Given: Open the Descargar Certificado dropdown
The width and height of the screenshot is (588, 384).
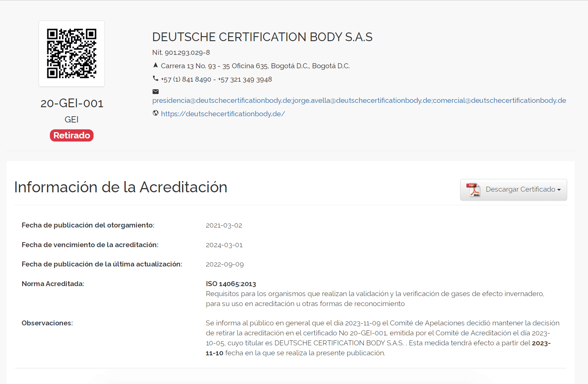Looking at the screenshot, I should (513, 190).
